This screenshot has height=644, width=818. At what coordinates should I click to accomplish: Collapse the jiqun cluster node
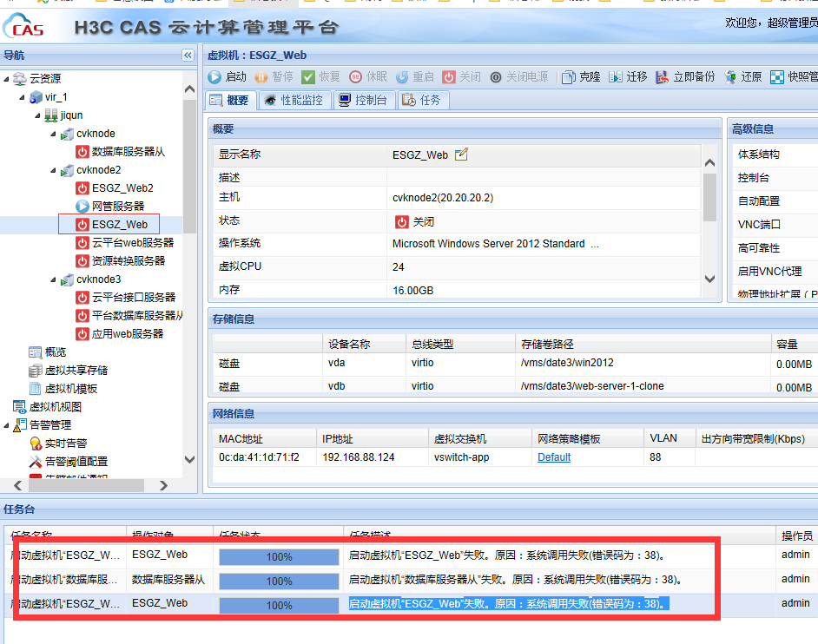pos(37,115)
